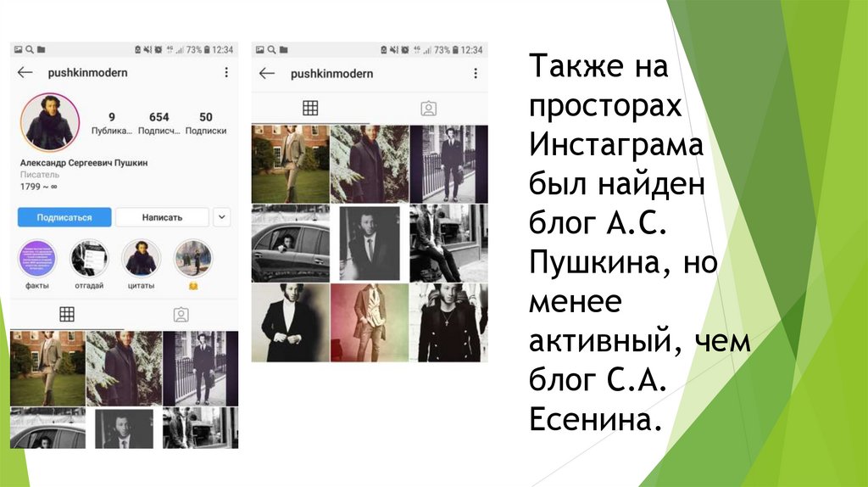868x487 pixels.
Task: Tap search icon in right status bar
Action: 271,50
